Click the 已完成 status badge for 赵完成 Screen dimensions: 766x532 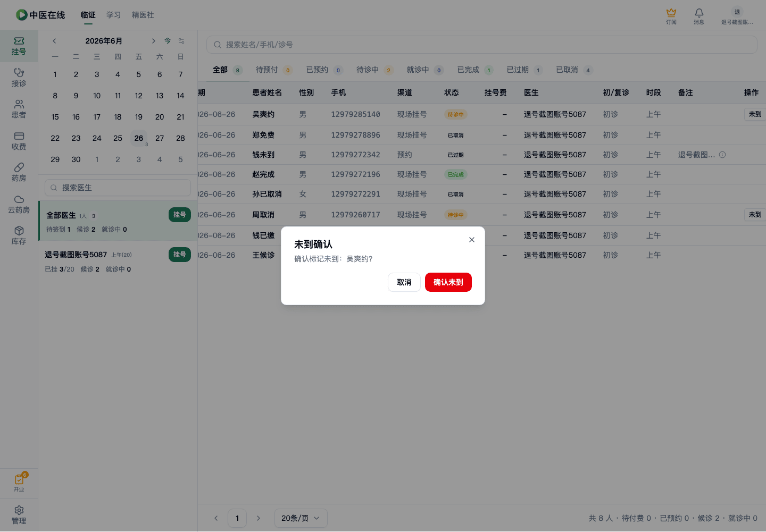click(x=456, y=174)
